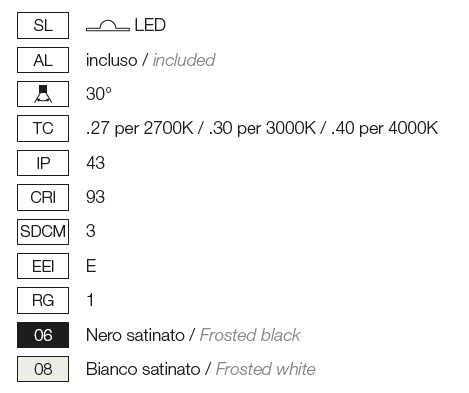Select the AL power supply label box
469x393 pixels.
click(x=43, y=60)
